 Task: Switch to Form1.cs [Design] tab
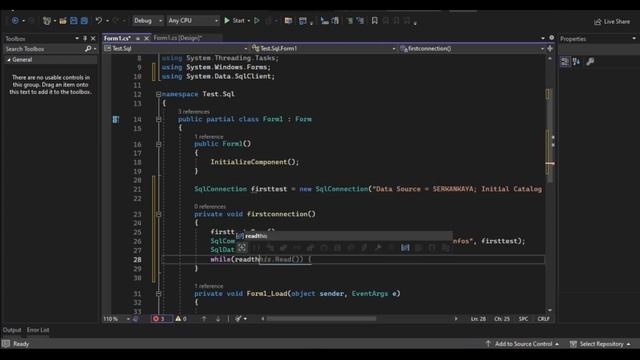click(x=178, y=38)
